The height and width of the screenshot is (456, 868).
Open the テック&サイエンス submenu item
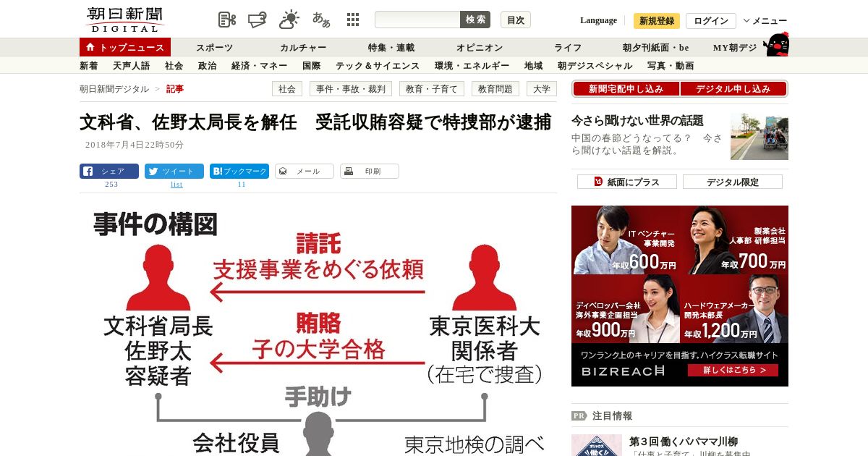tap(378, 66)
